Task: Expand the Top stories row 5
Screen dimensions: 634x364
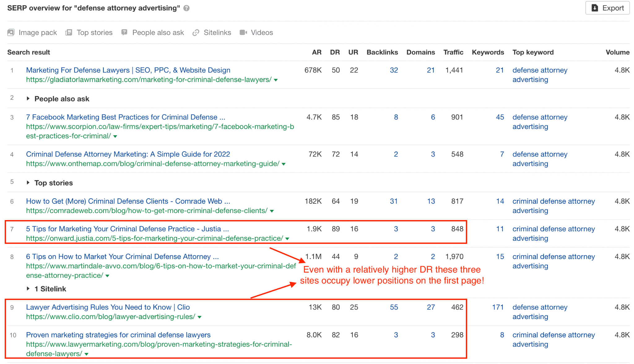Action: pos(28,183)
